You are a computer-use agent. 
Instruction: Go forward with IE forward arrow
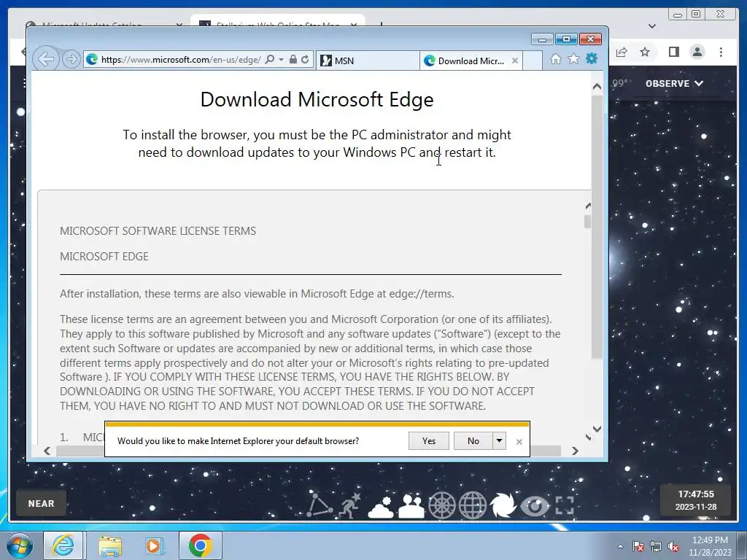tap(71, 59)
